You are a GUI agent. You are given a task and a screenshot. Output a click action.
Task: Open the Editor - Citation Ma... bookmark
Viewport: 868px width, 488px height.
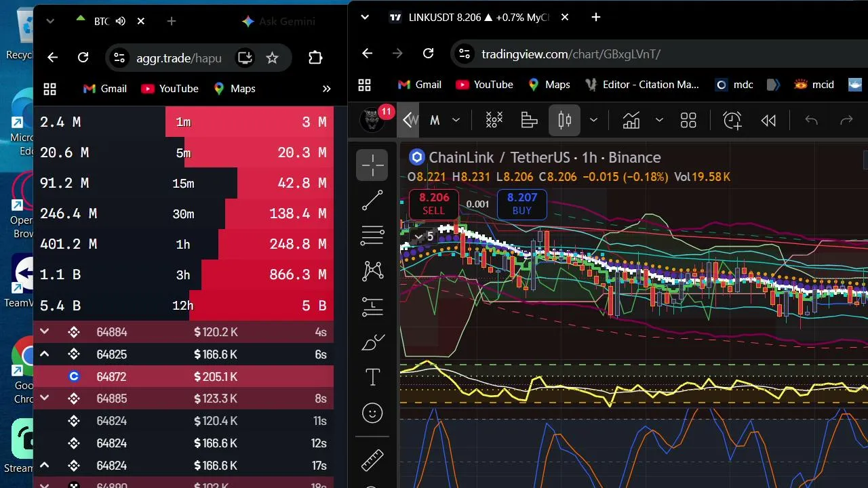(642, 85)
